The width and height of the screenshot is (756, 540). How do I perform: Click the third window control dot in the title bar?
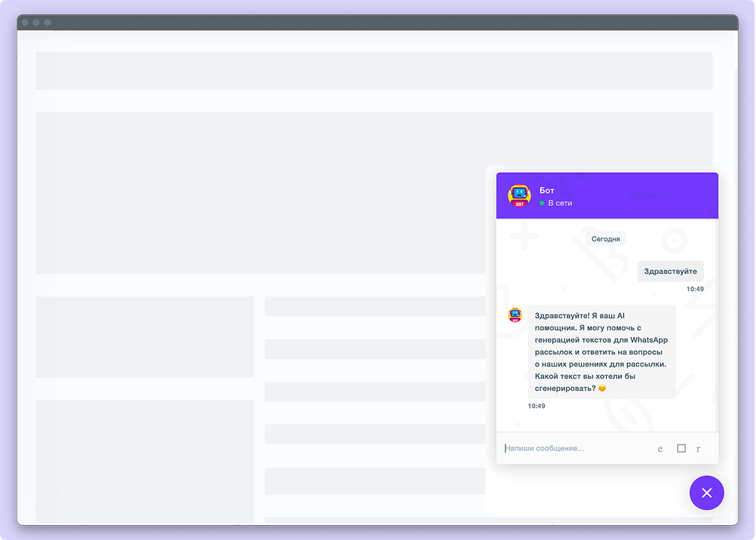[x=47, y=22]
